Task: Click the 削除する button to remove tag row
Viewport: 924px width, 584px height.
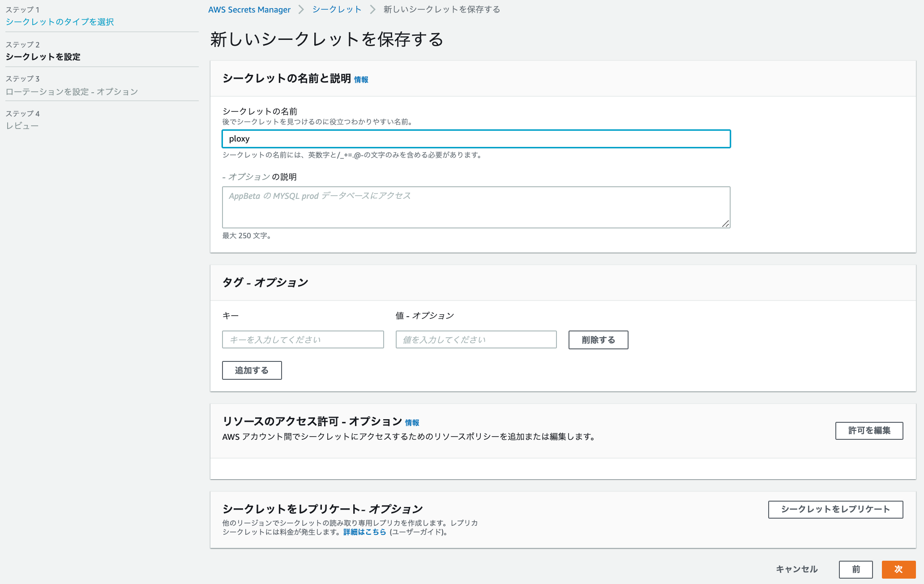Action: coord(598,340)
